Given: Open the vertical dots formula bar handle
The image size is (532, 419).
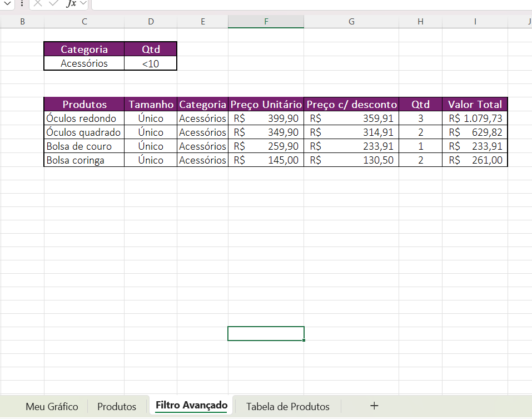Looking at the screenshot, I should (22, 3).
